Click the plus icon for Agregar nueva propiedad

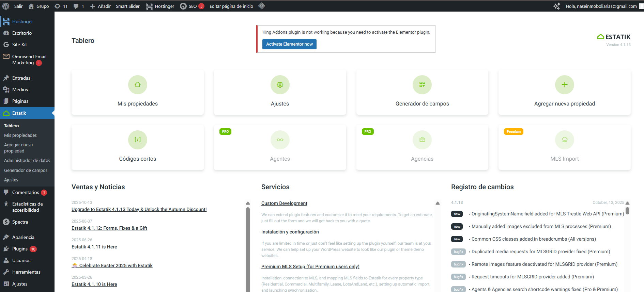(564, 85)
